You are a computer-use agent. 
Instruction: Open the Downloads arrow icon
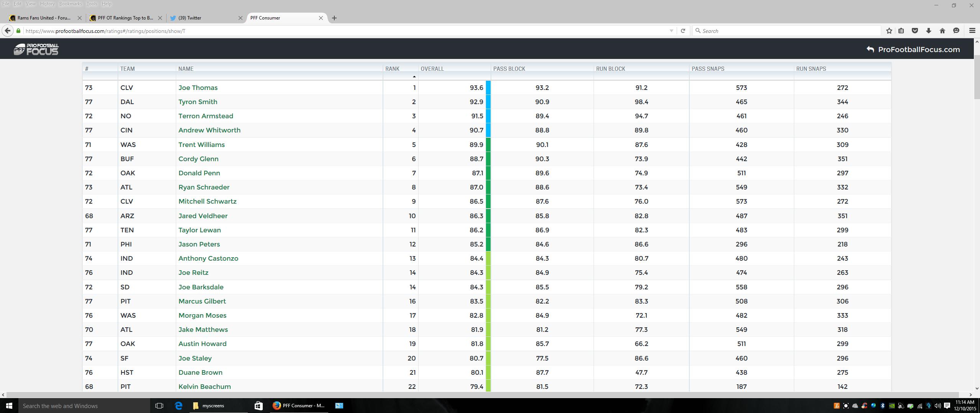point(929,31)
